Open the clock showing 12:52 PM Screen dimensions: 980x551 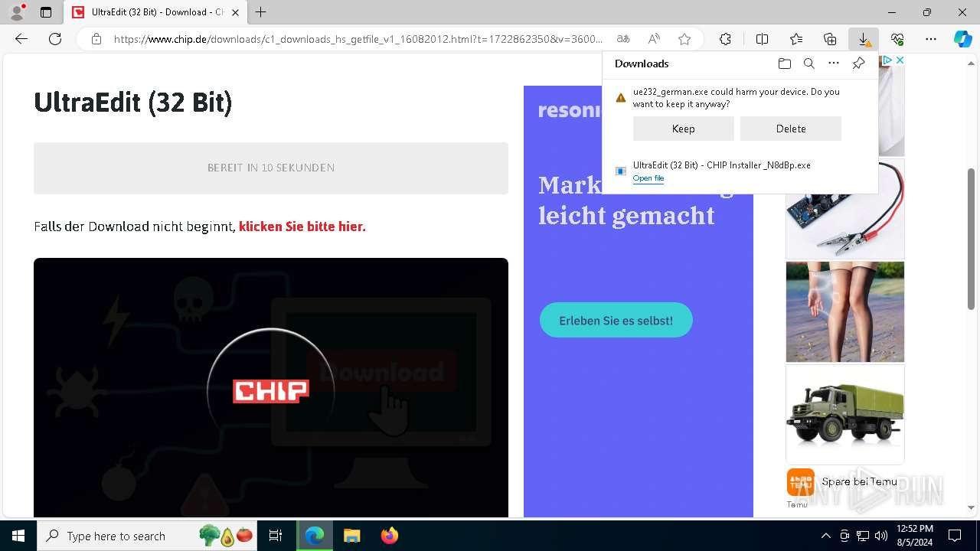pyautogui.click(x=915, y=536)
